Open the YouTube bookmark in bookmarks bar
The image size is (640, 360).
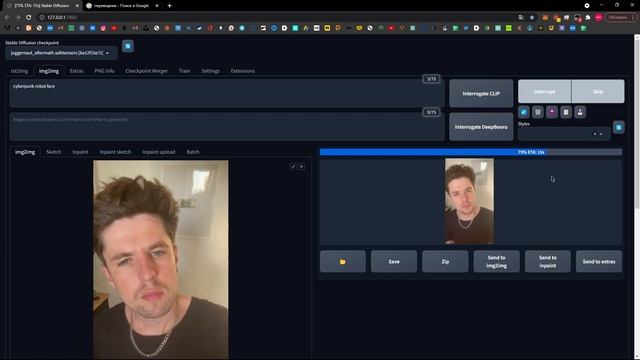[114, 28]
